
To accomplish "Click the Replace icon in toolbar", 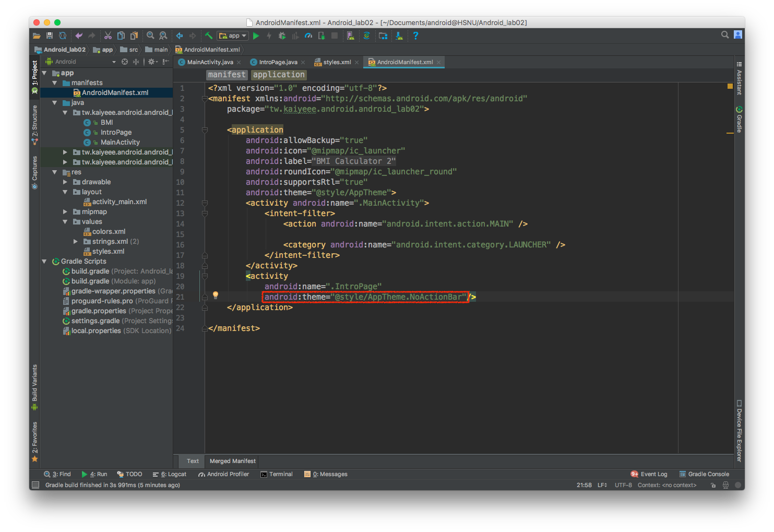I will tap(163, 36).
